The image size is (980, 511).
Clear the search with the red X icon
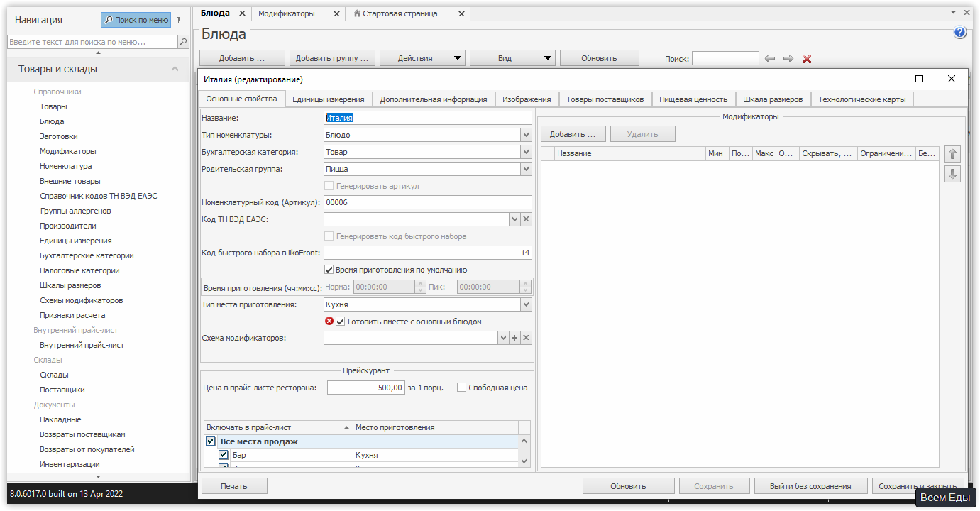(807, 59)
